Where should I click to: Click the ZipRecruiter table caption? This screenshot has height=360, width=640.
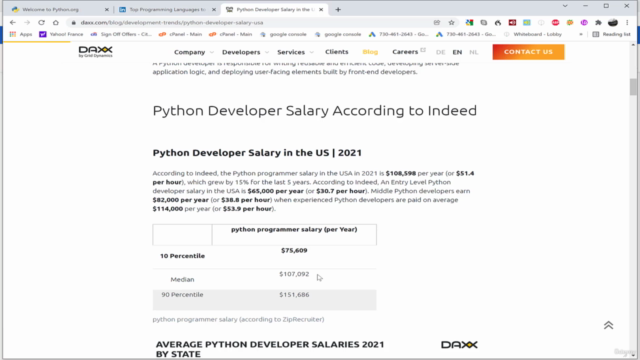click(238, 319)
